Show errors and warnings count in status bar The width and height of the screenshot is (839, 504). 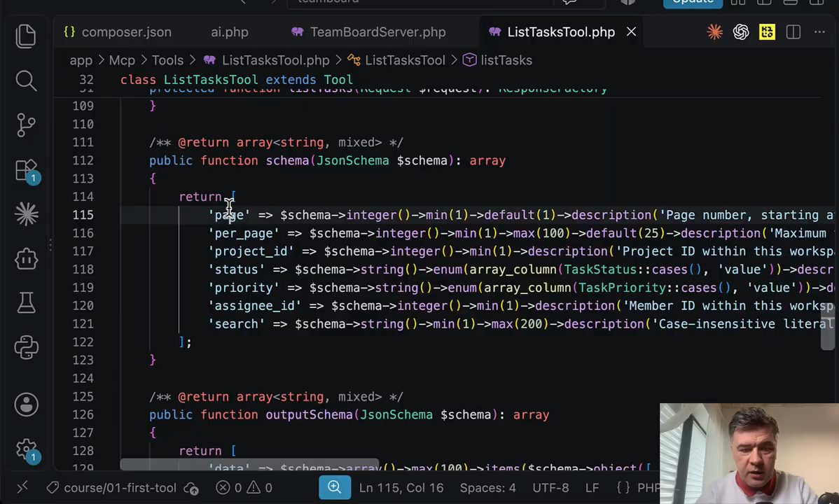pyautogui.click(x=244, y=488)
